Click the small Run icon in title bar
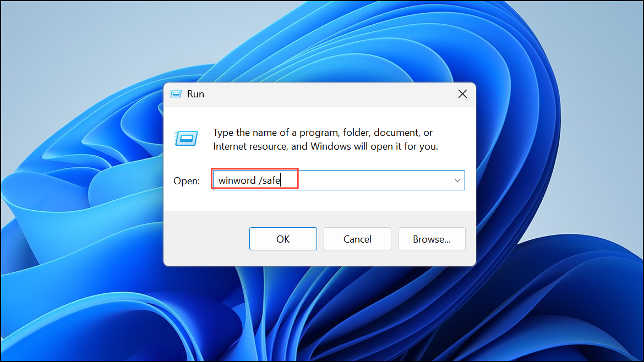The width and height of the screenshot is (644, 362). click(x=176, y=94)
